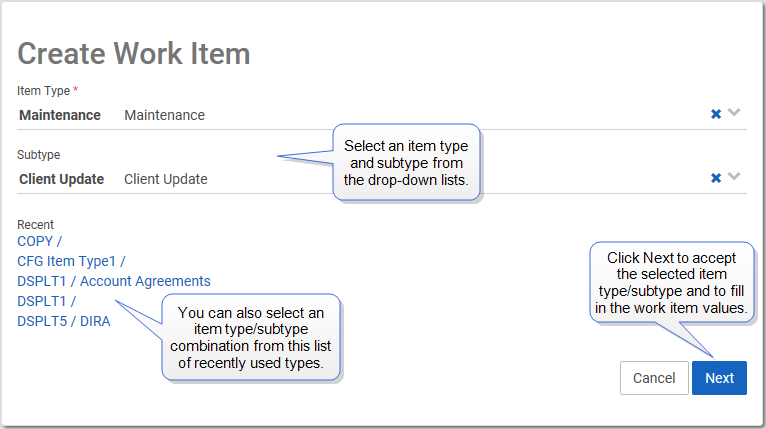The height and width of the screenshot is (429, 766).
Task: Select the recent COPY / item type
Action: [x=40, y=241]
